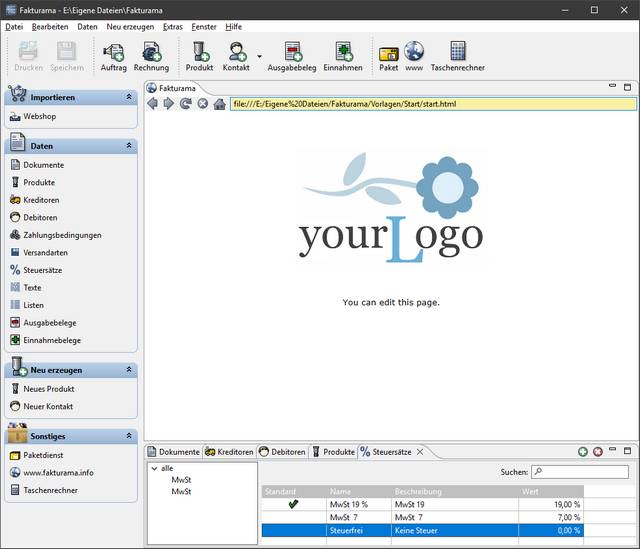The width and height of the screenshot is (640, 549).
Task: Collapse the Daten sidebar section
Action: click(129, 146)
